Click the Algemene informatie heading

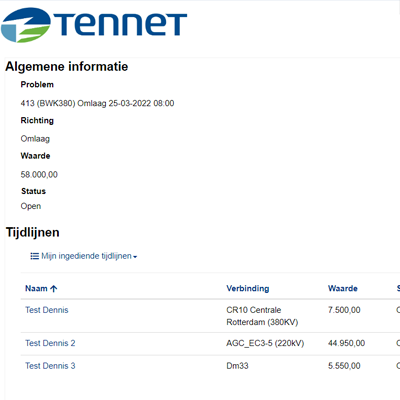point(67,67)
